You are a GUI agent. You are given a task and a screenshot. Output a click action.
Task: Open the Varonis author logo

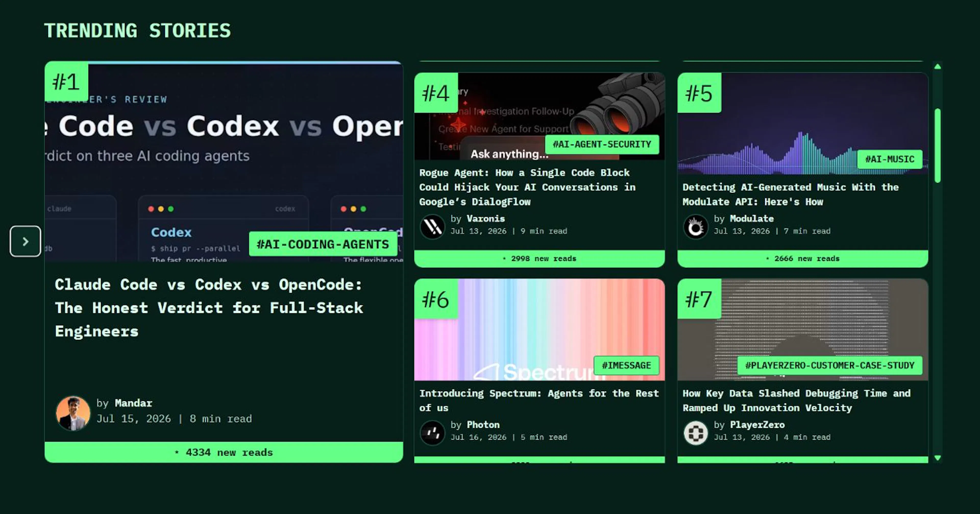pyautogui.click(x=432, y=226)
